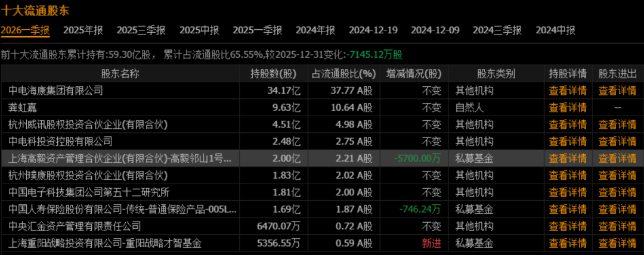Screen dimensions: 644x255
Task: Click the 自然人 shareholder category cell
Action: (469, 108)
